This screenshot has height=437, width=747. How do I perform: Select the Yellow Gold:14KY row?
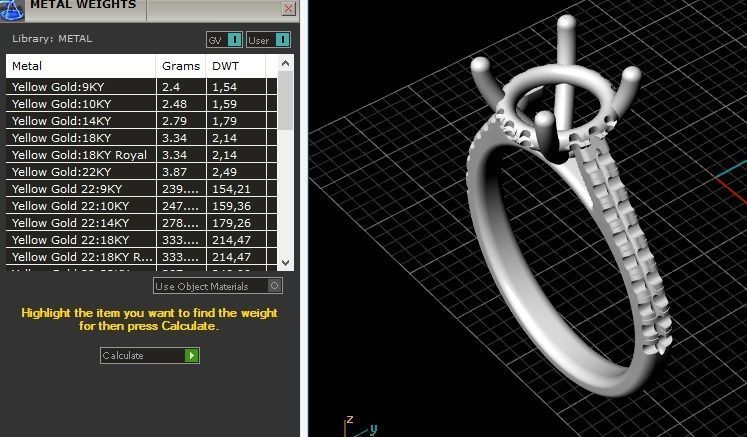tap(141, 121)
